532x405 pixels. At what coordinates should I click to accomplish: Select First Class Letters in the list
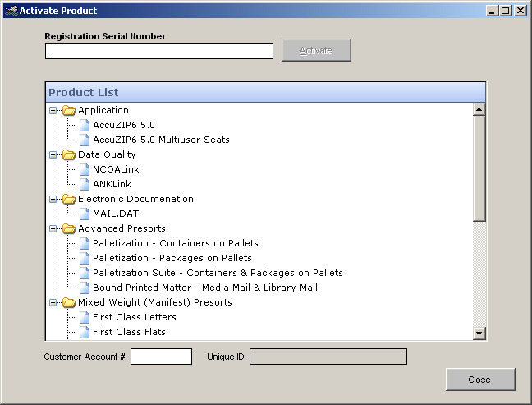tap(135, 317)
